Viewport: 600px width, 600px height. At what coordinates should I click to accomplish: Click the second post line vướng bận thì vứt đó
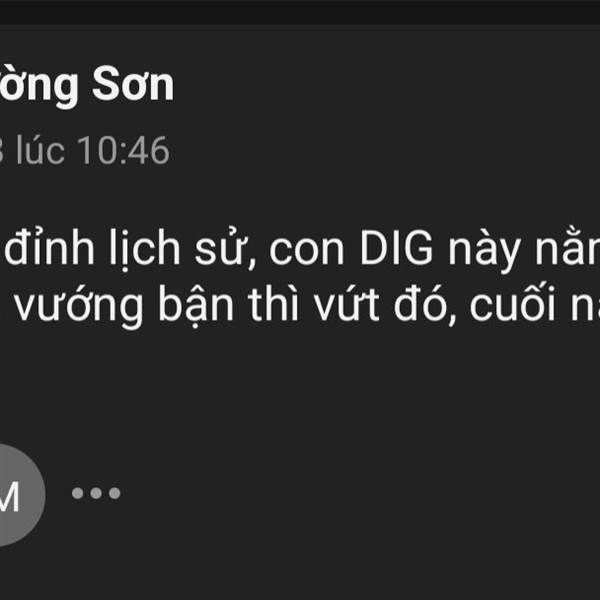point(307,306)
